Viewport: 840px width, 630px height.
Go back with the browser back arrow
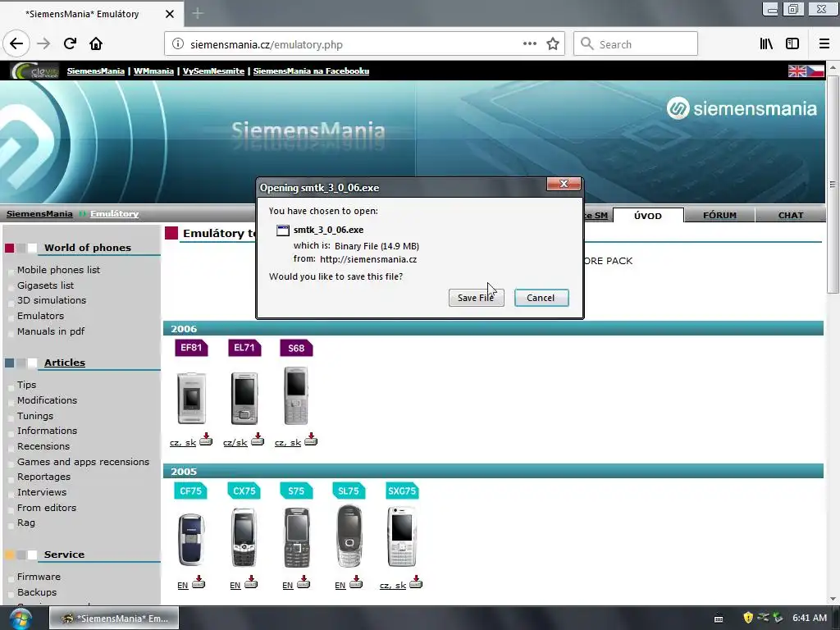[x=16, y=44]
